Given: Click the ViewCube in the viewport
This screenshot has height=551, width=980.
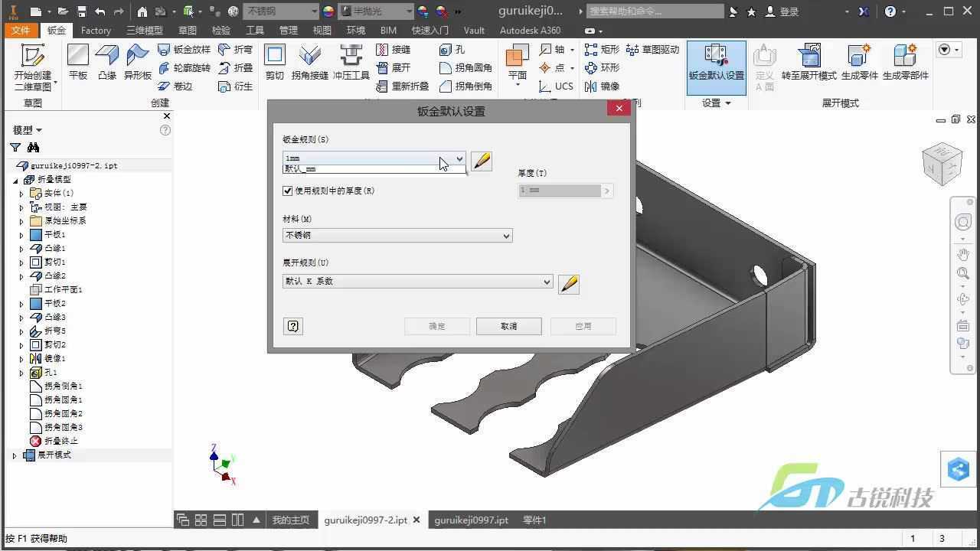Looking at the screenshot, I should 942,164.
